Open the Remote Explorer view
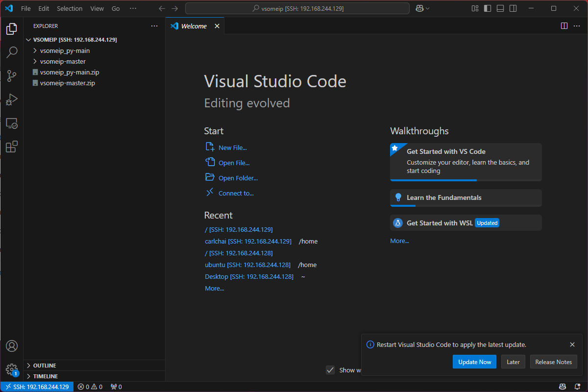The height and width of the screenshot is (392, 588). pos(12,123)
